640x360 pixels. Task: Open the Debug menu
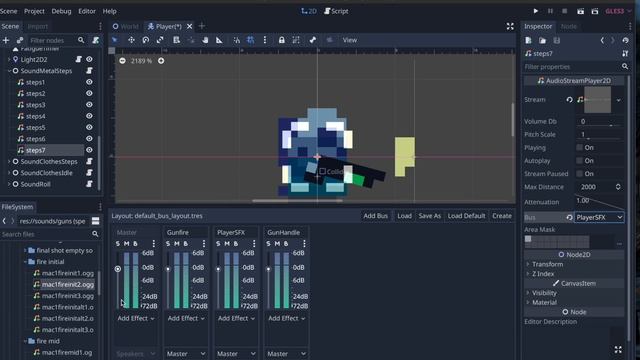61,11
